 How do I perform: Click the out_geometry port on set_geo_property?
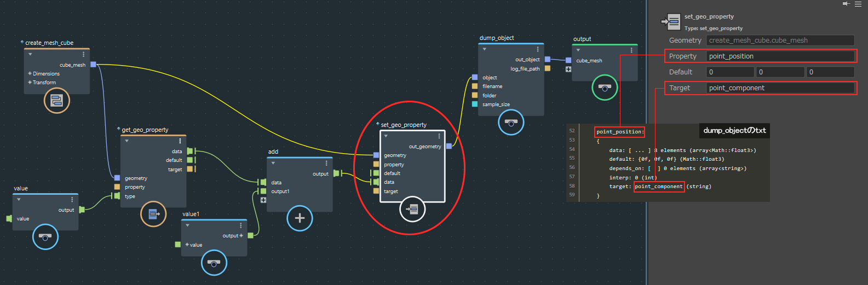[x=449, y=146]
